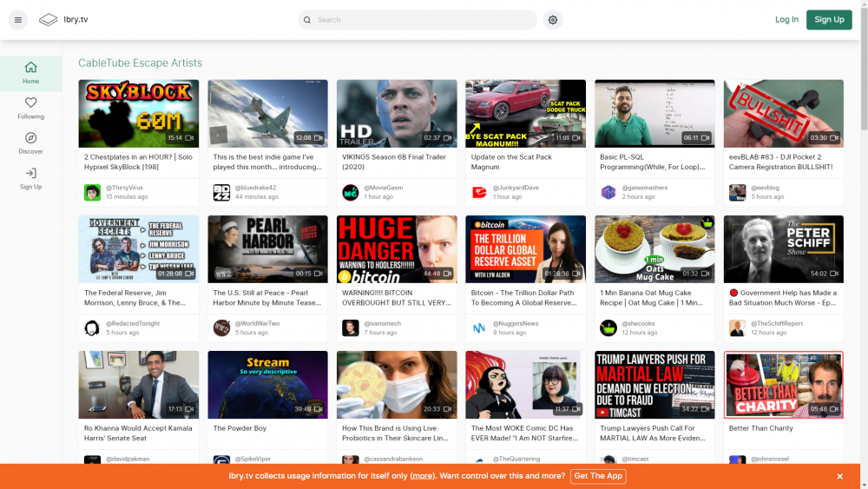Open the Oats Mug Cake thumbnail
This screenshot has width=868, height=489.
coord(654,249)
